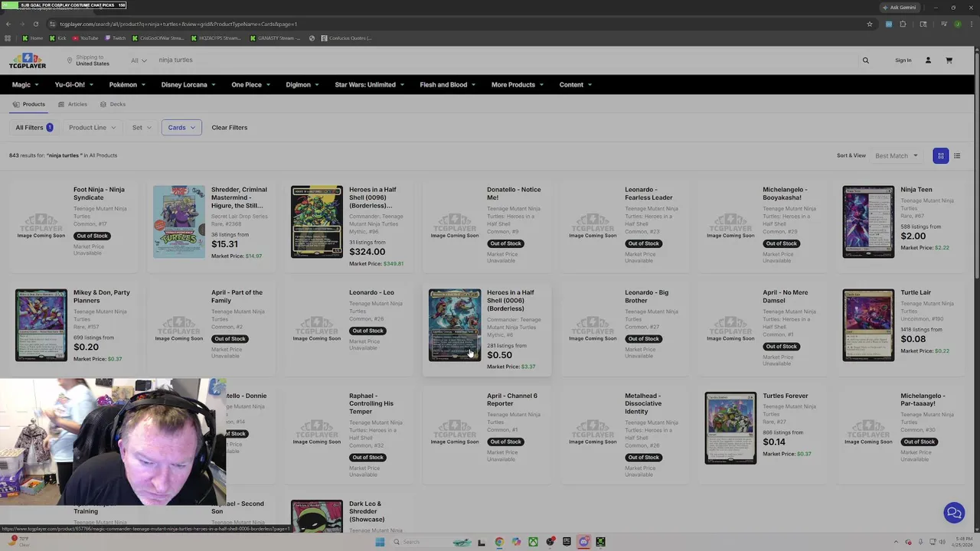Image resolution: width=980 pixels, height=551 pixels.
Task: Open the Best Match sort dropdown
Action: 897,156
